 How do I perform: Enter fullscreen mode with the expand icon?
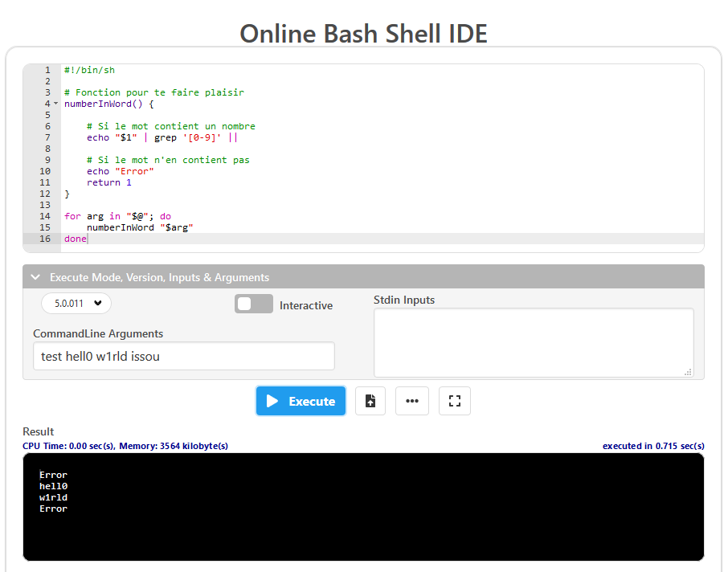454,401
